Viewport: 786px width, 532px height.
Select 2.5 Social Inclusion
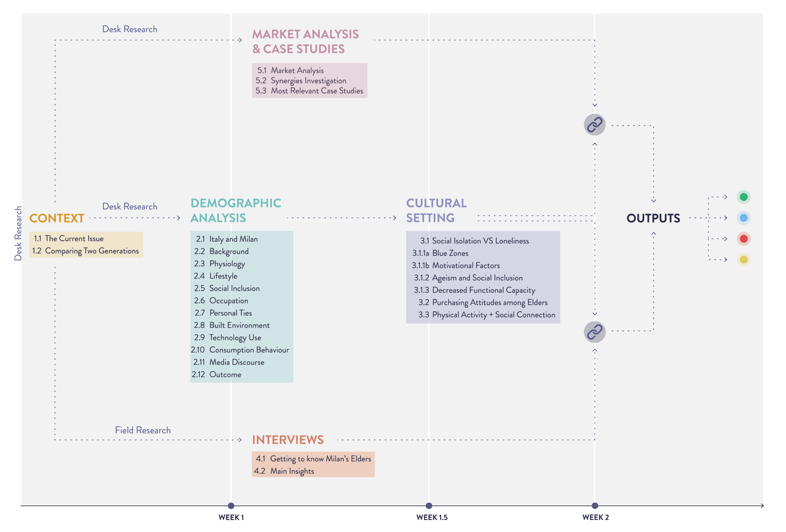tap(226, 288)
